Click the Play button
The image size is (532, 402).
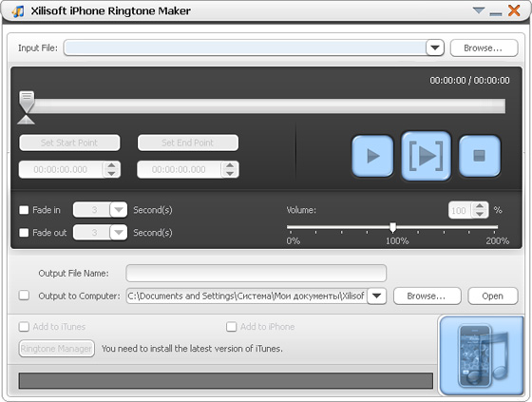point(372,156)
